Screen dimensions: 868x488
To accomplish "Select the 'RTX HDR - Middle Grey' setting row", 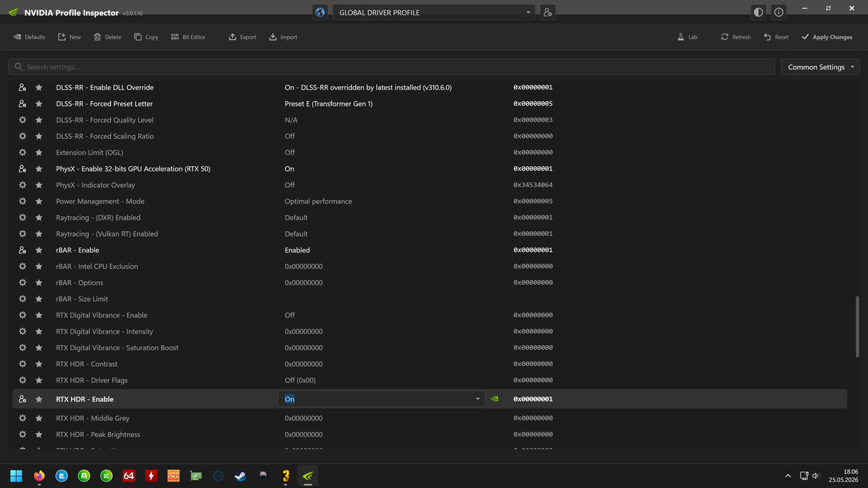I will pyautogui.click(x=429, y=418).
